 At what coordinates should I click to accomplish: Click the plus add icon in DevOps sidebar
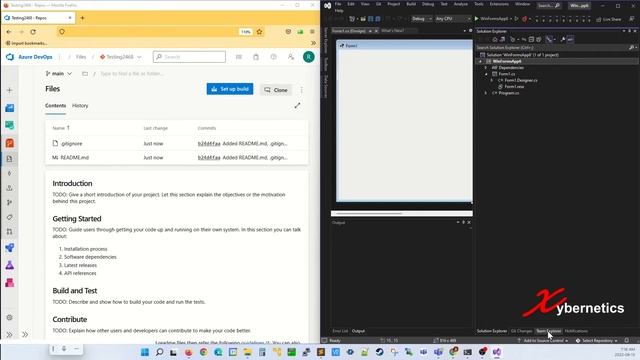tap(10, 90)
